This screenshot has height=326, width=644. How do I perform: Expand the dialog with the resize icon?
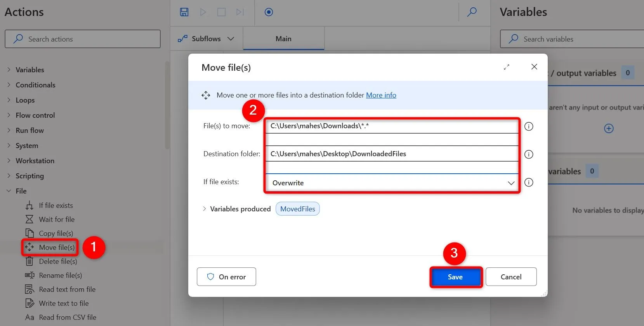click(x=507, y=67)
